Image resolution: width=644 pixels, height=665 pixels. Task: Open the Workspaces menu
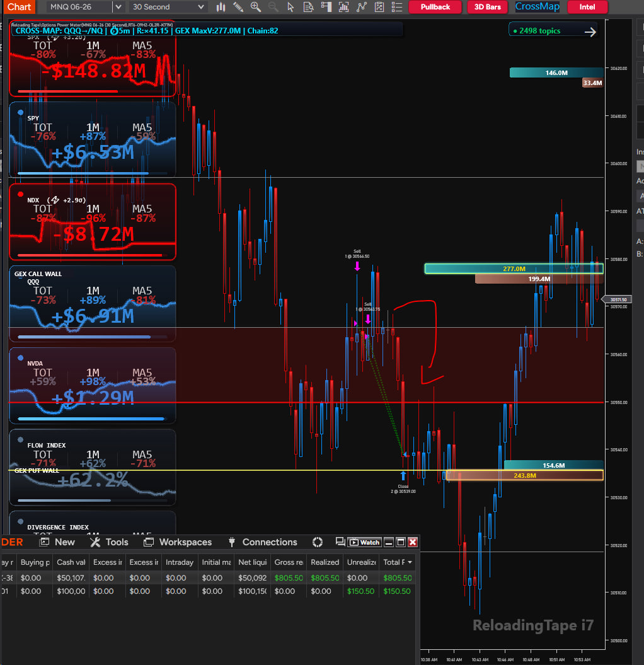tap(185, 542)
